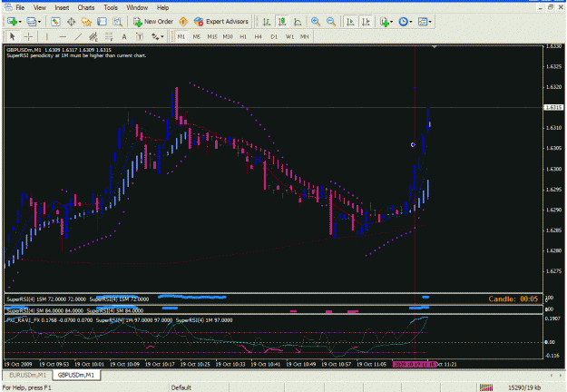
Task: Activate the standard Cursor tool
Action: (13, 36)
